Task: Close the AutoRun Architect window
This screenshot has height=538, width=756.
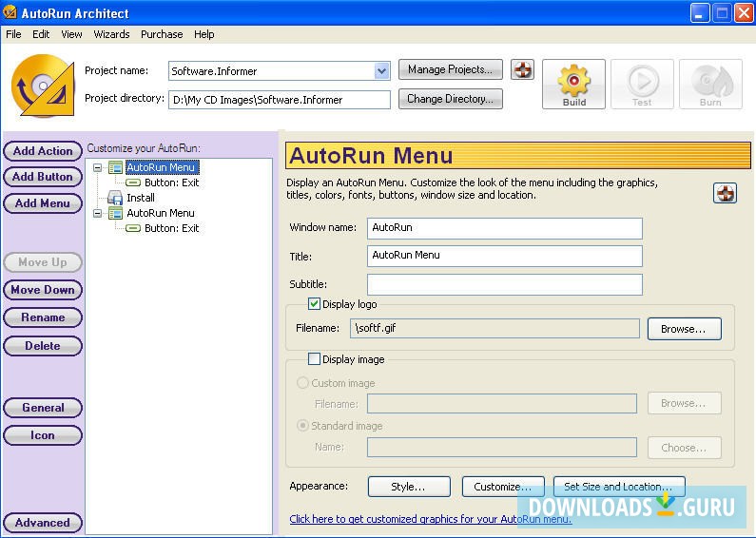Action: (x=744, y=13)
